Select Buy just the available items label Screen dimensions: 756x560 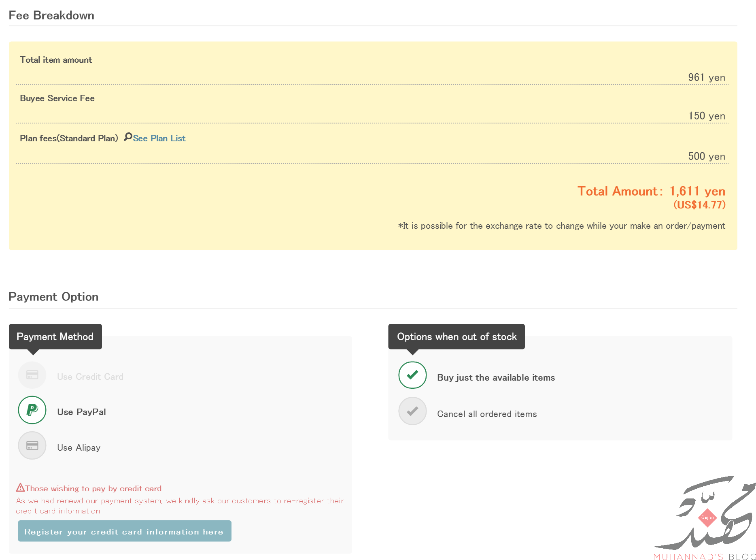pos(496,377)
